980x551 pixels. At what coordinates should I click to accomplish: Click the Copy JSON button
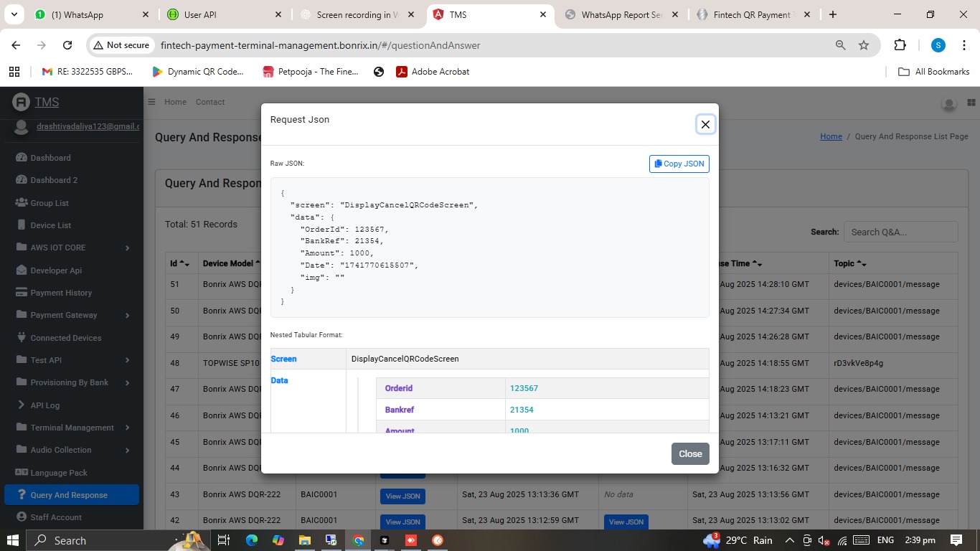click(678, 164)
